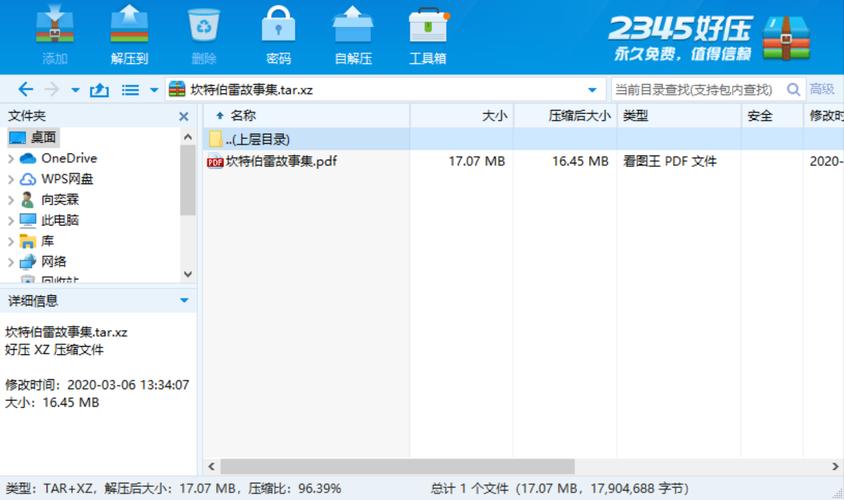The image size is (844, 500).
Task: Open the view mode dropdown arrow
Action: 154,90
